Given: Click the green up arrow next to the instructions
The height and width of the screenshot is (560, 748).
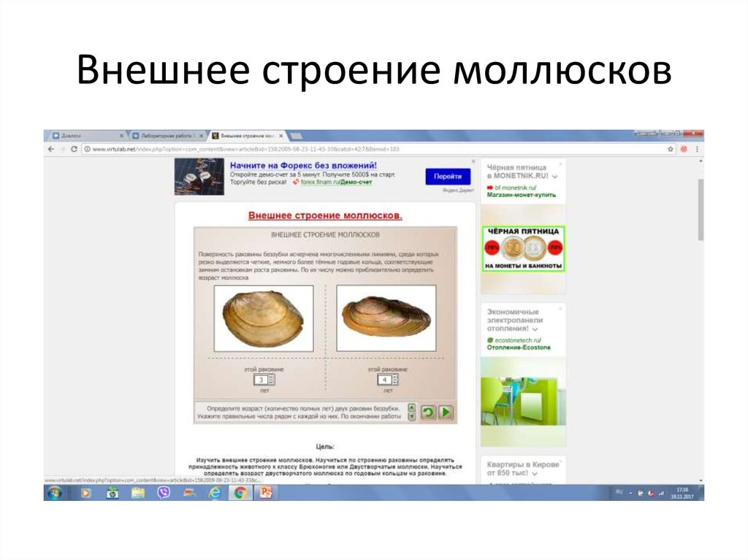Looking at the screenshot, I should [411, 408].
